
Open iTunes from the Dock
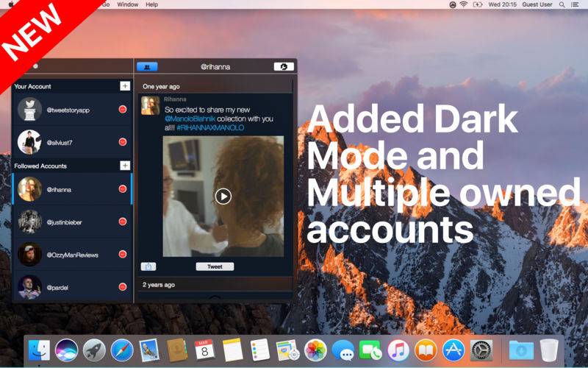tap(398, 350)
